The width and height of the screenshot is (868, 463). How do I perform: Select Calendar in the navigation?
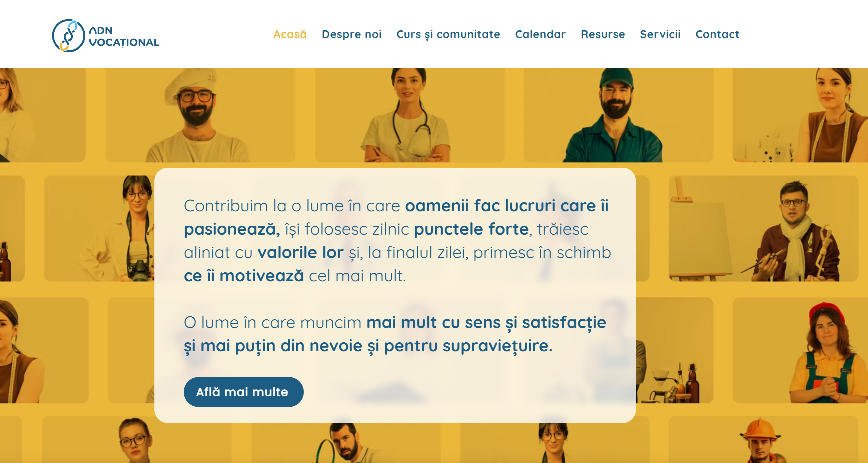click(x=540, y=34)
